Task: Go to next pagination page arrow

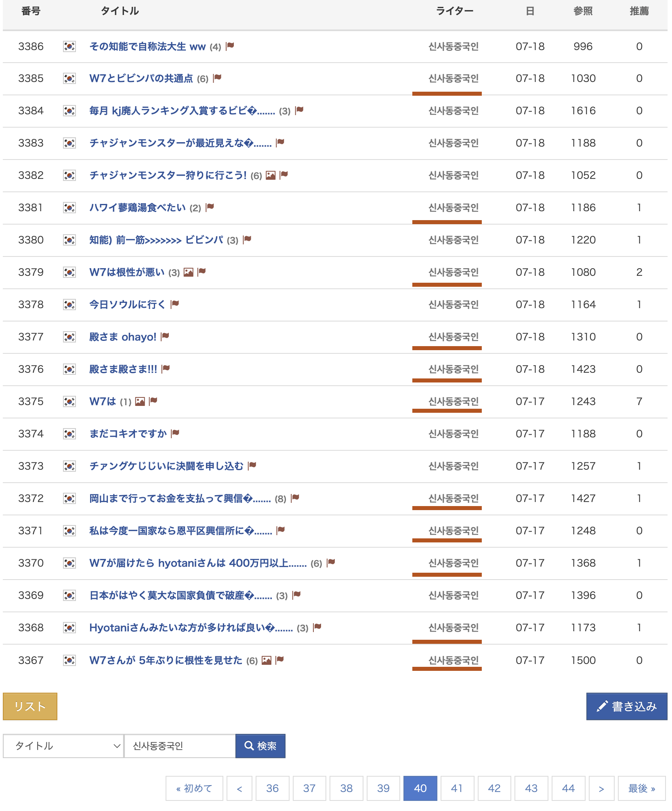Action: [x=601, y=788]
